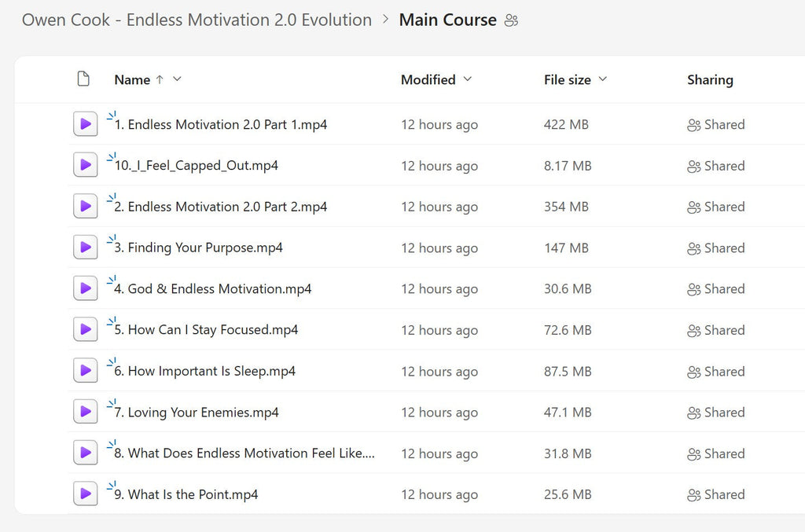Click the 147 MB file size cell
805x532 pixels.
pos(566,248)
